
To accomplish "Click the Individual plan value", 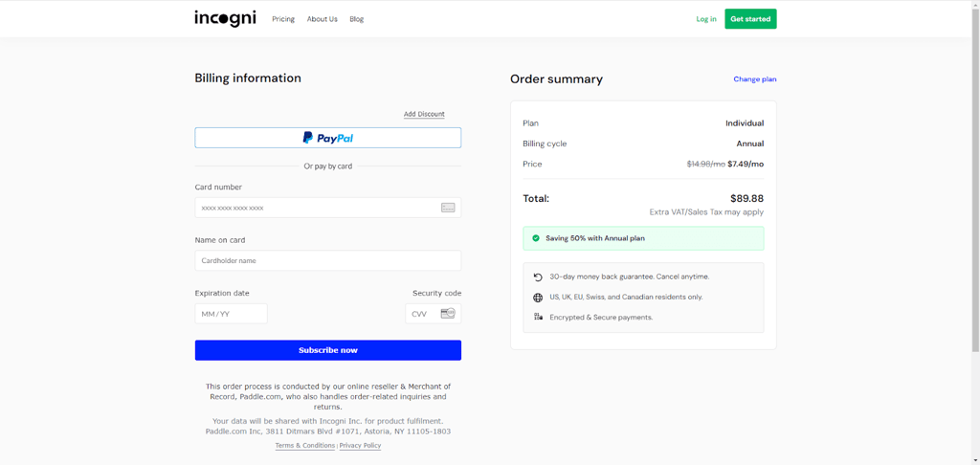I will point(745,123).
